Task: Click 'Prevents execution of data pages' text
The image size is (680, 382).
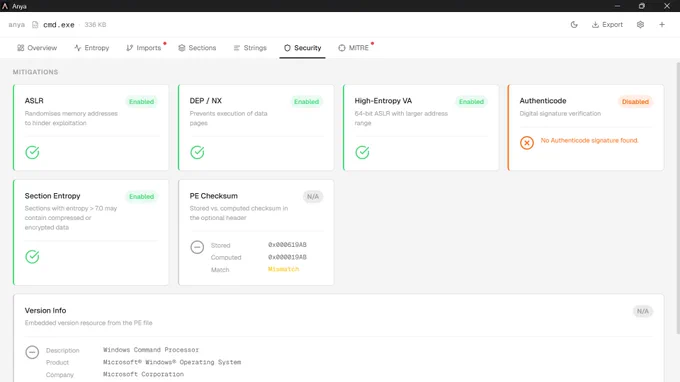Action: pos(229,118)
